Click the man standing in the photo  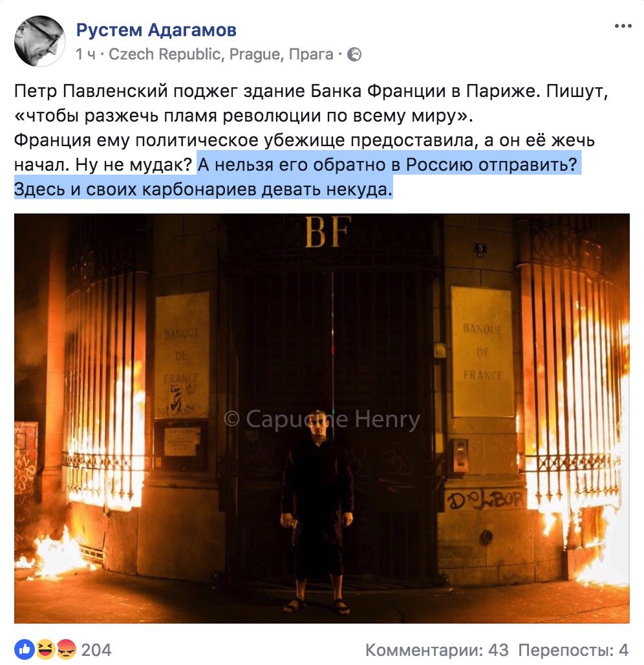(317, 511)
